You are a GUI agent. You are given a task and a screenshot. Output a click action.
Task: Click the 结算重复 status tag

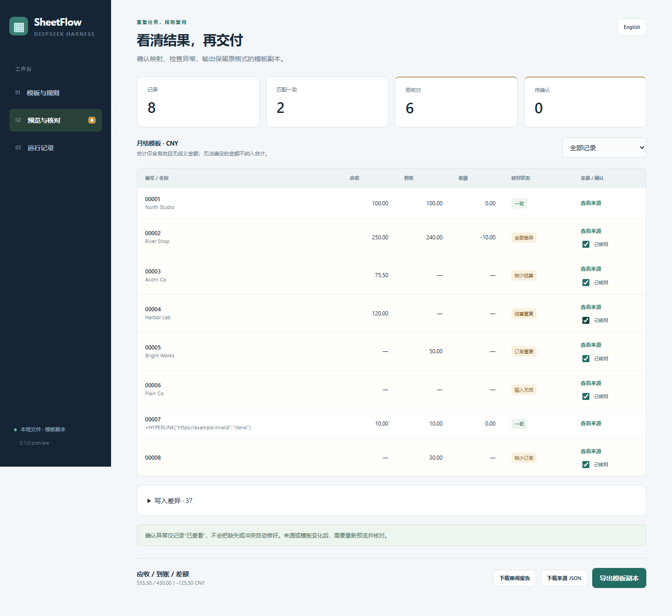coord(524,314)
